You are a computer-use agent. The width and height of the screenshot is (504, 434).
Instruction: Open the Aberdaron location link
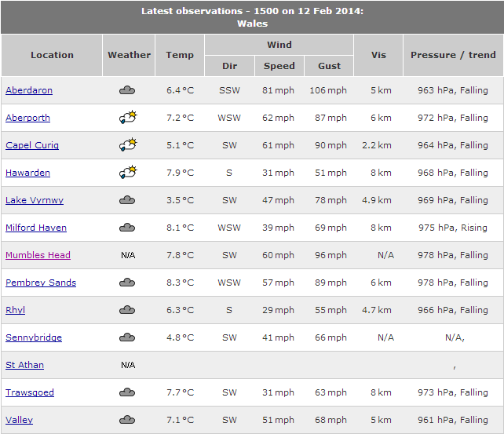pyautogui.click(x=29, y=90)
